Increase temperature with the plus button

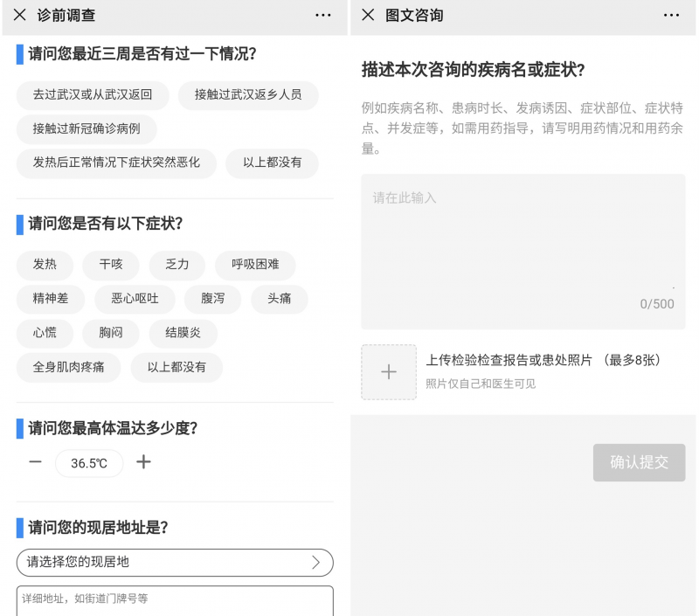(x=144, y=462)
